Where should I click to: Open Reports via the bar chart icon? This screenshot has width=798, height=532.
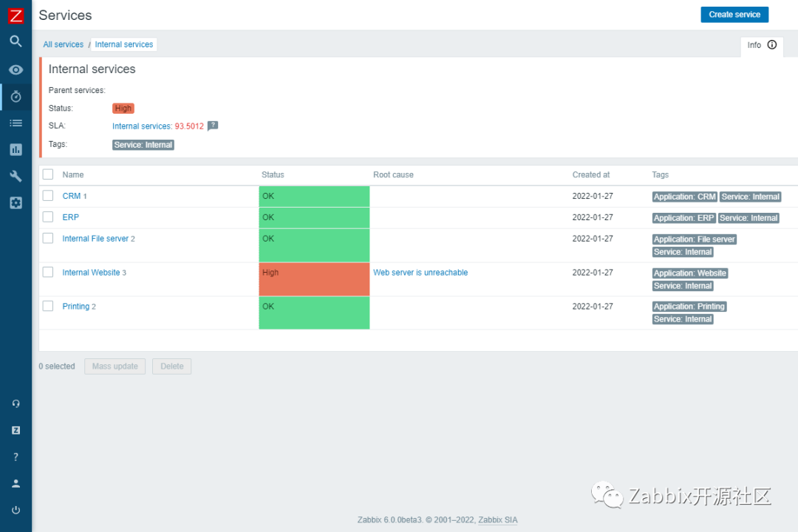tap(16, 149)
